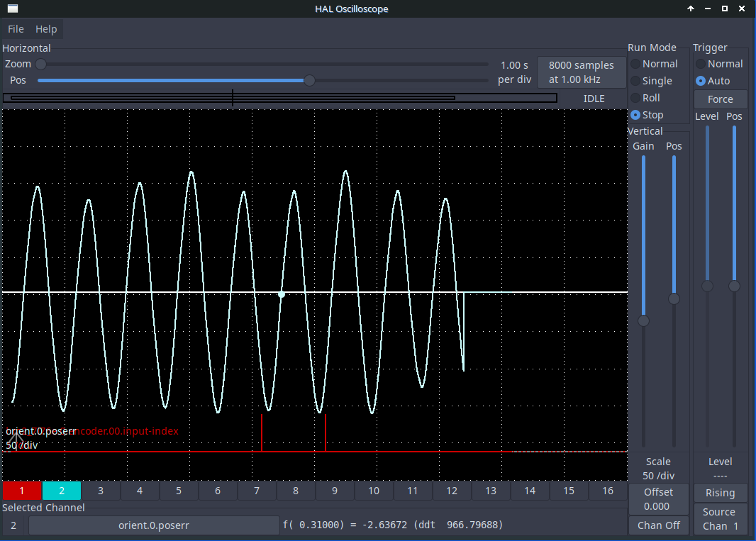The image size is (756, 541).
Task: Set trigger mode to Auto
Action: (x=713, y=81)
